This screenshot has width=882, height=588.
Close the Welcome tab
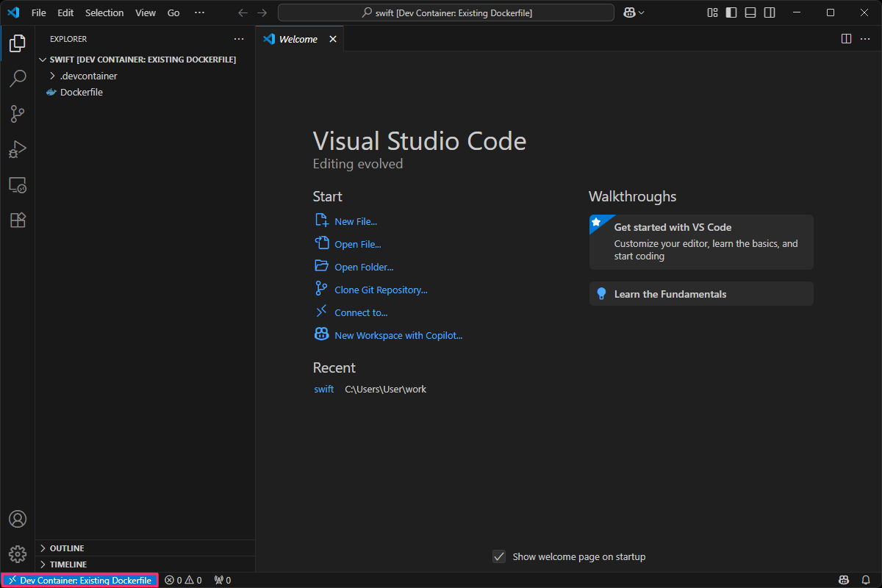click(333, 39)
